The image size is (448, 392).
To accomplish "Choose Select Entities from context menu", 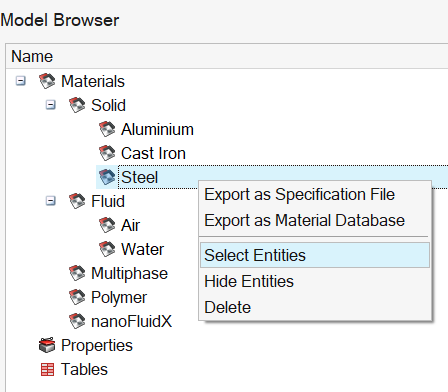I will [x=315, y=255].
